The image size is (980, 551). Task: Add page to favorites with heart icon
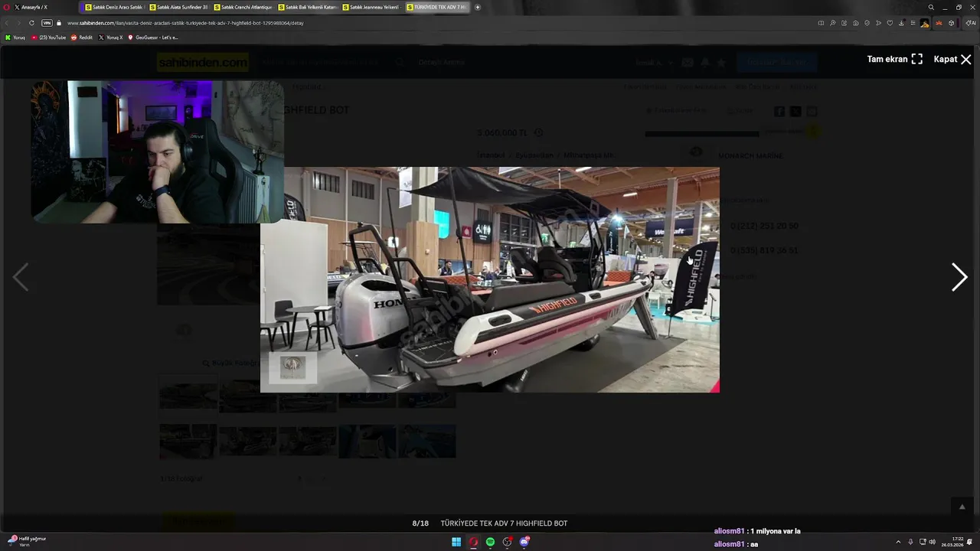click(x=890, y=23)
